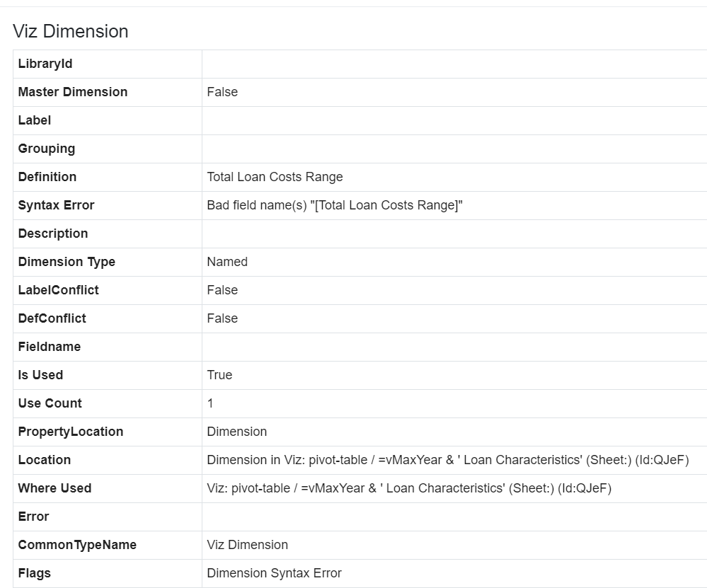This screenshot has height=588, width=707.
Task: Select the Dimension Syntax Error flag text
Action: click(274, 573)
